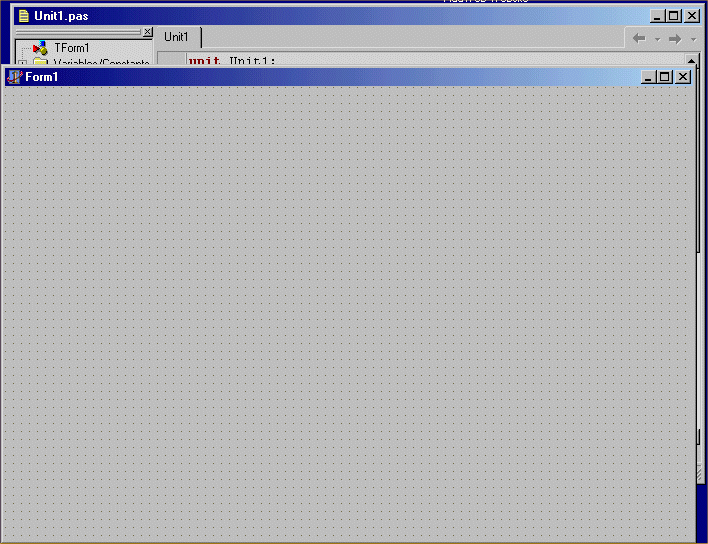708x544 pixels.
Task: Minimize the Unit1.pas editor window
Action: 657,16
